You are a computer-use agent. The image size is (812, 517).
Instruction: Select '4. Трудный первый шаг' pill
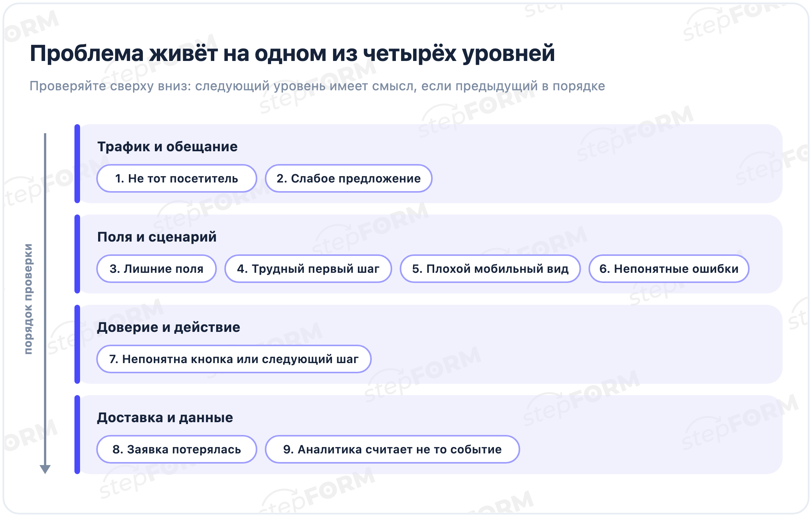click(x=308, y=269)
